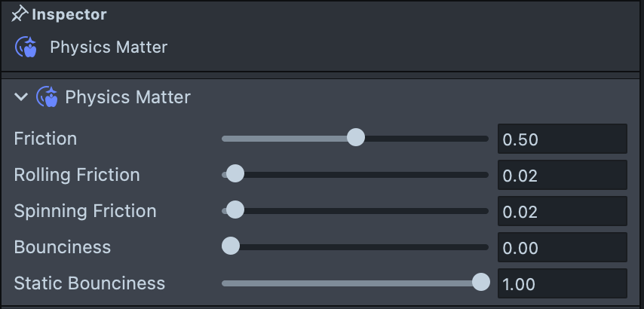Click the Friction property label
The width and height of the screenshot is (644, 309).
pyautogui.click(x=45, y=139)
